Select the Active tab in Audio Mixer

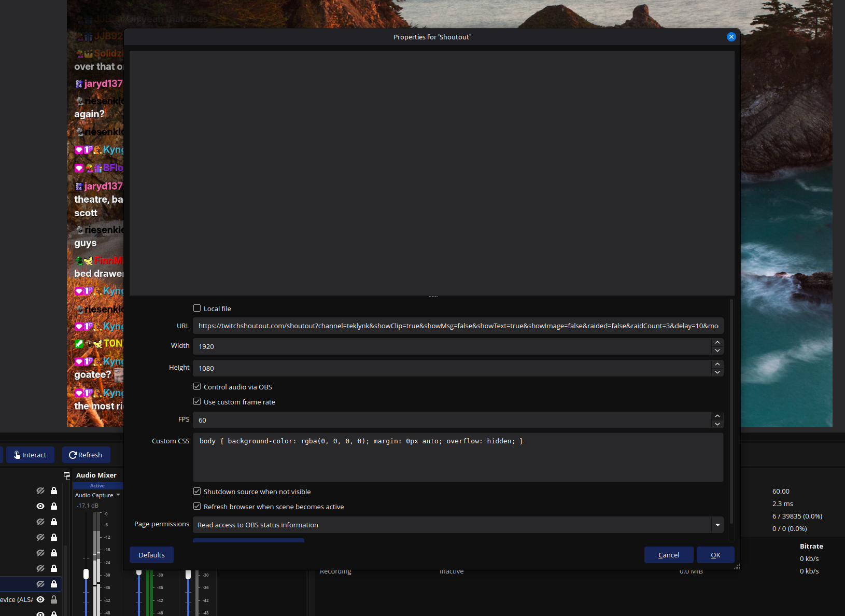pyautogui.click(x=97, y=486)
